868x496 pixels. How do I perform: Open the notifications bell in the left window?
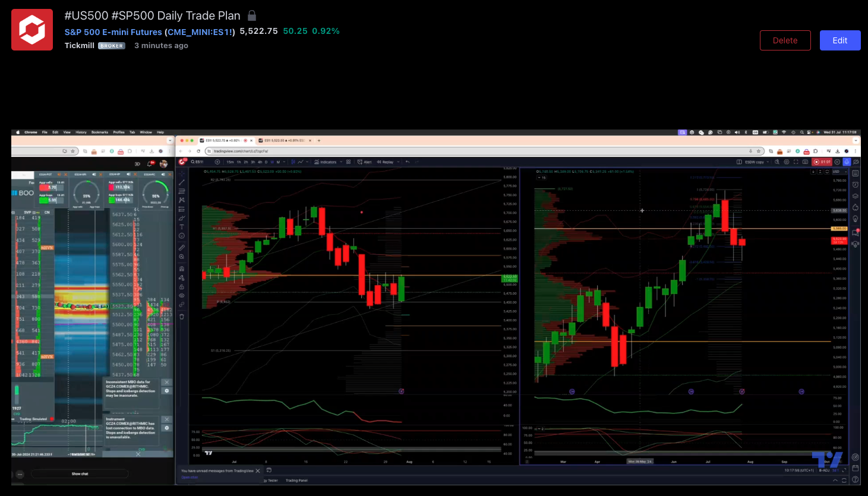coord(149,164)
